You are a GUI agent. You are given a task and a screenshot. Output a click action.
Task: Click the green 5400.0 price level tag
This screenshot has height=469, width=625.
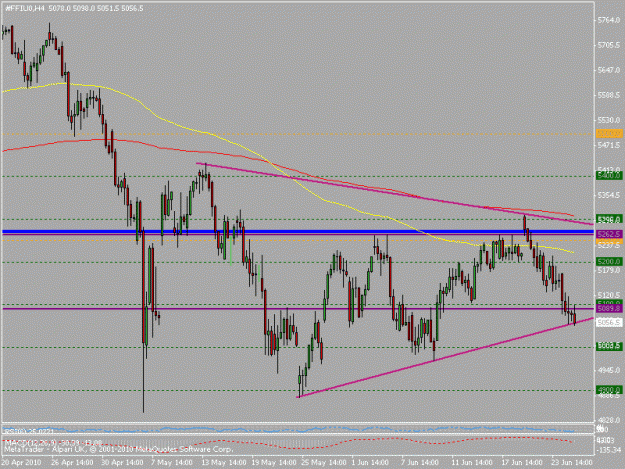point(609,176)
